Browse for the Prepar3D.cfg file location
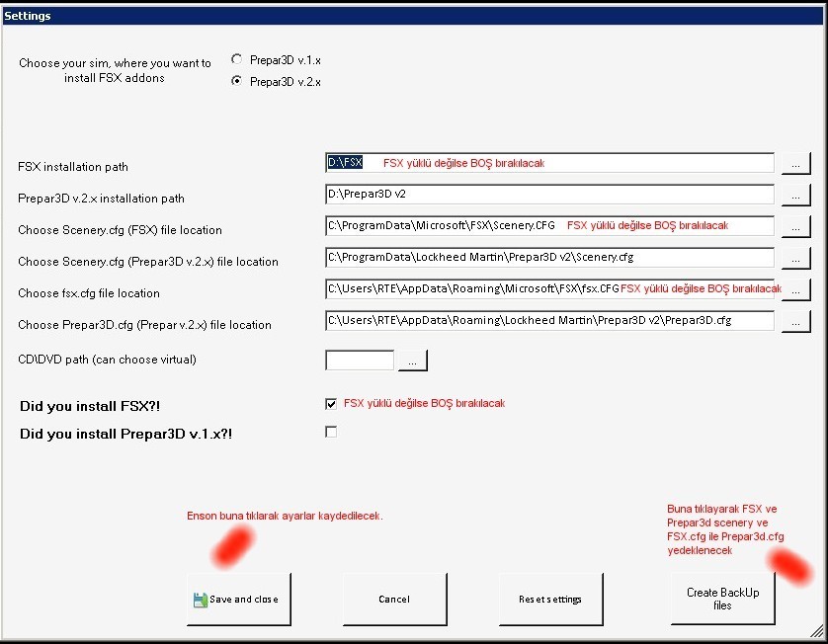This screenshot has height=644, width=828. coord(795,321)
